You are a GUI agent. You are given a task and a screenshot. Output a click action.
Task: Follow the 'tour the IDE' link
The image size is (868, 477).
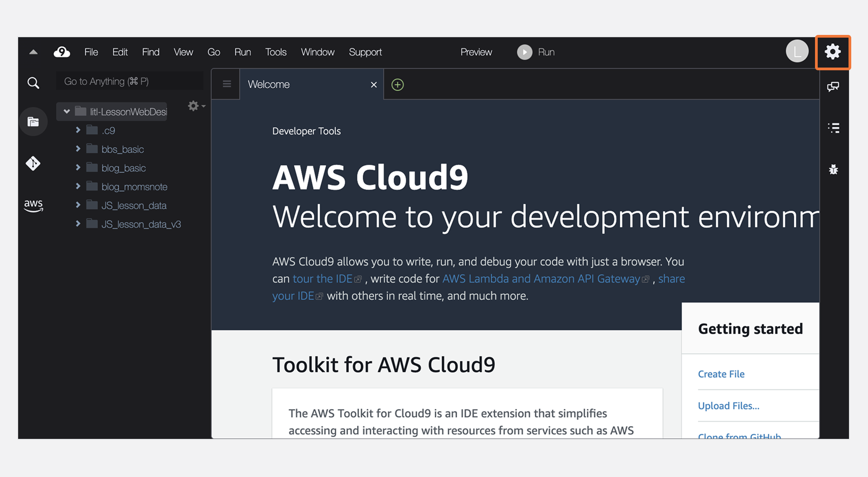point(323,278)
